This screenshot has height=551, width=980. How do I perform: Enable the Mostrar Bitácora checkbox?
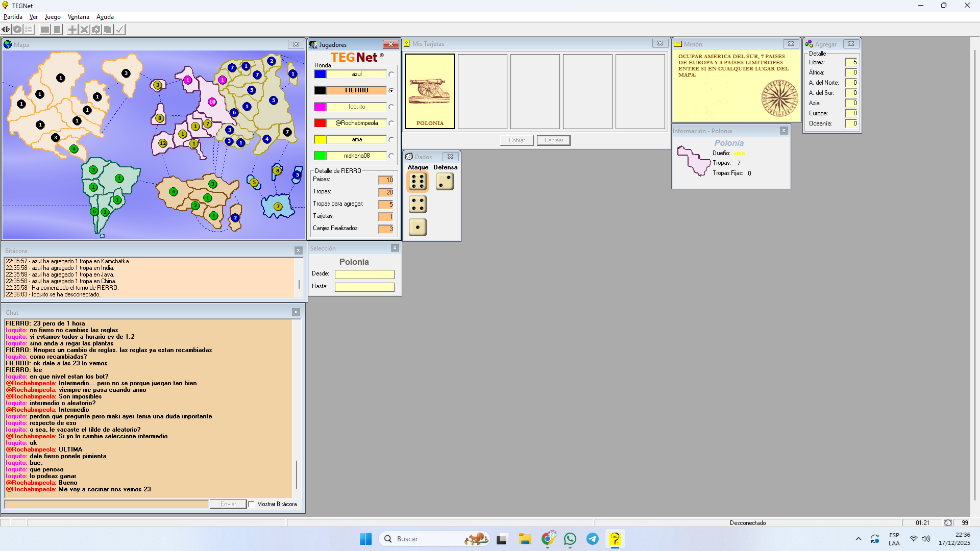pos(252,504)
